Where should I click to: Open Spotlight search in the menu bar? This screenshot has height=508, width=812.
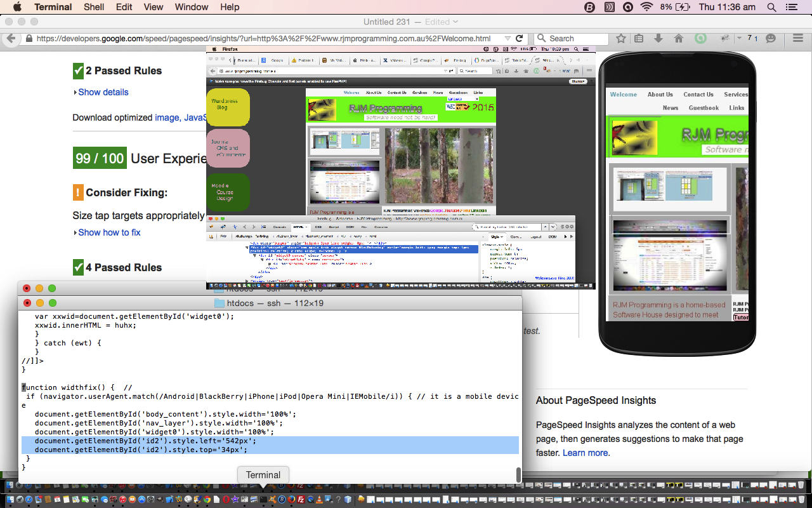771,7
